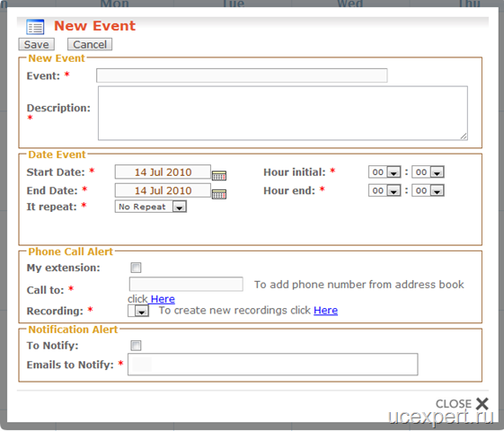Follow the address book Here link
The height and width of the screenshot is (431, 504).
coord(163,299)
